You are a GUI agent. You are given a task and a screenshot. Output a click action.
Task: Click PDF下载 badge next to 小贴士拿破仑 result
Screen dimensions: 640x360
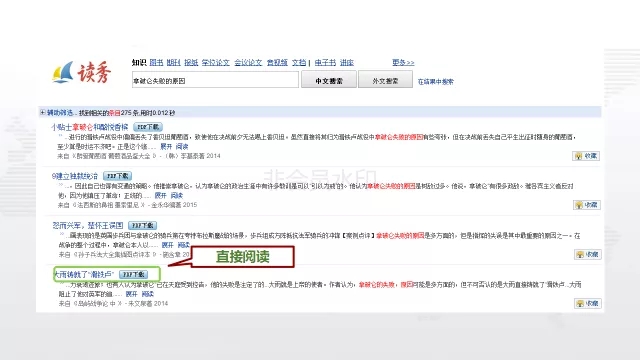148,127
